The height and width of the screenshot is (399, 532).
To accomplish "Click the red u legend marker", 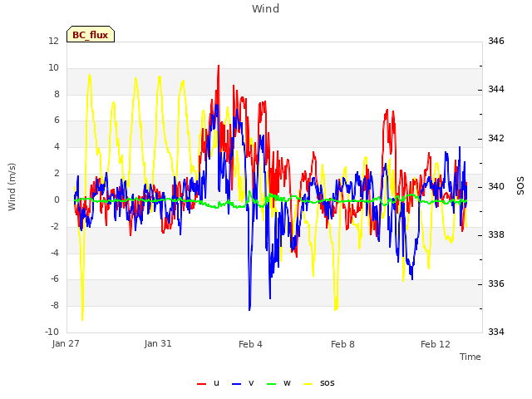I will [x=201, y=384].
